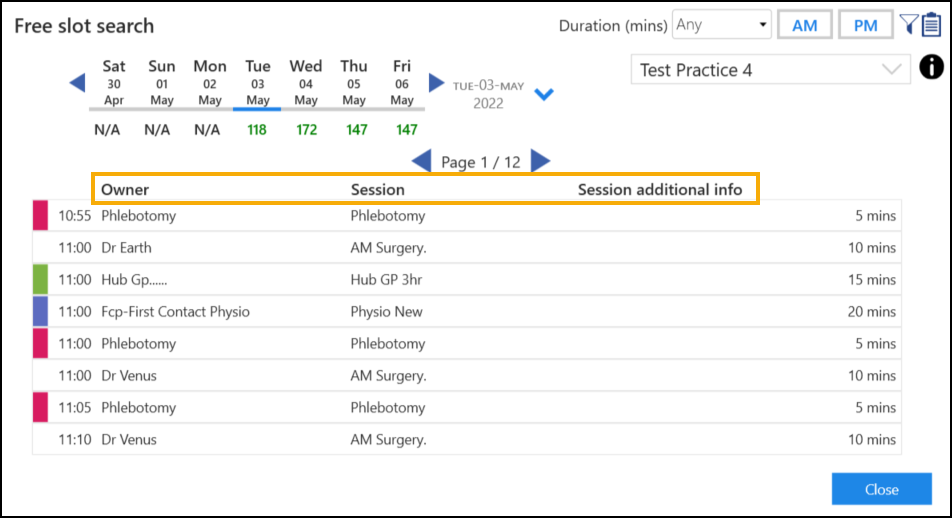Open the Duration (mins) dropdown
The width and height of the screenshot is (952, 518).
722,25
